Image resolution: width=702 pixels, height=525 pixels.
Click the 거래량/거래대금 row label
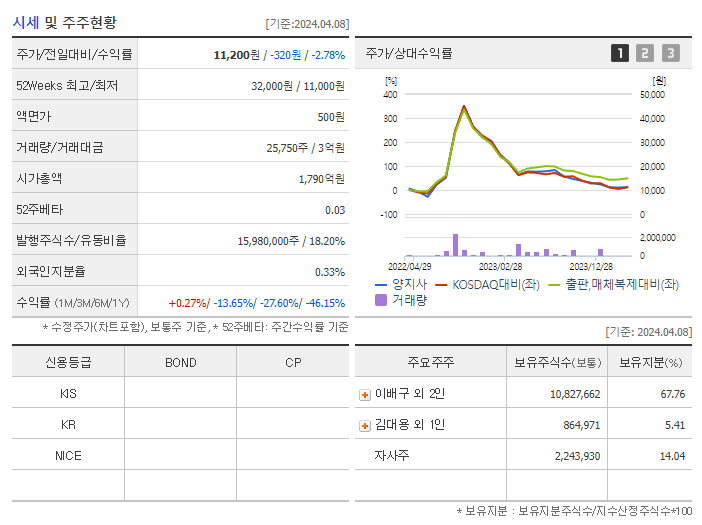point(60,147)
